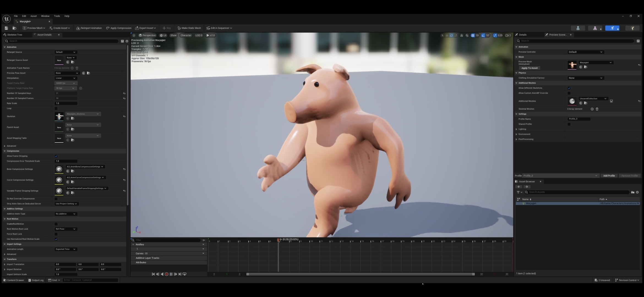The width and height of the screenshot is (644, 297).
Task: Open the Additive Anim Type dropdown
Action: coord(66,214)
